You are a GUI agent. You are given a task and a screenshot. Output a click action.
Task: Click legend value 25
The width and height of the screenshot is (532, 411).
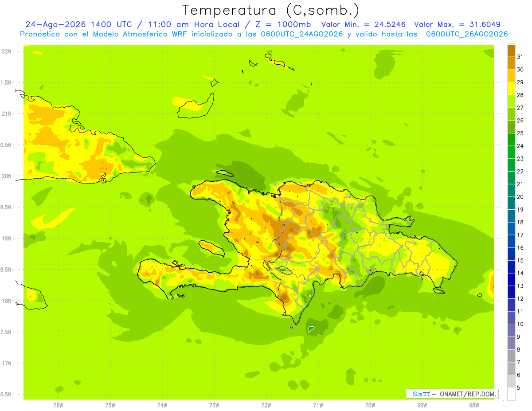520,133
